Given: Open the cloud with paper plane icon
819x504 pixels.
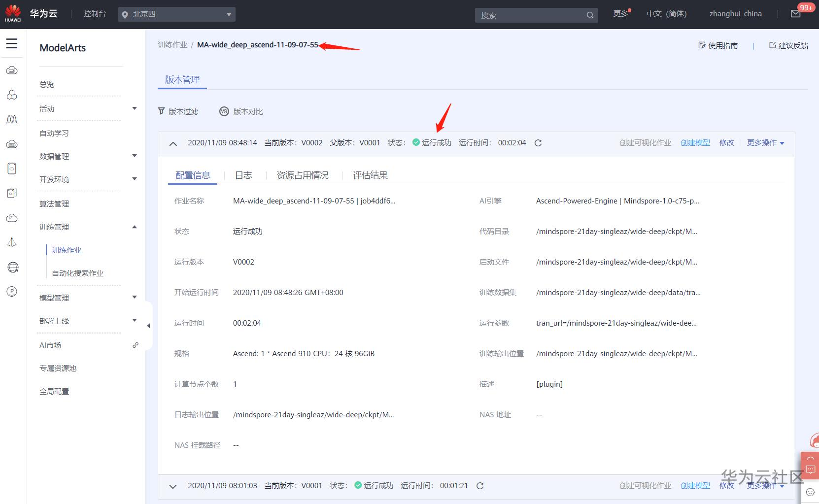Looking at the screenshot, I should [x=12, y=218].
